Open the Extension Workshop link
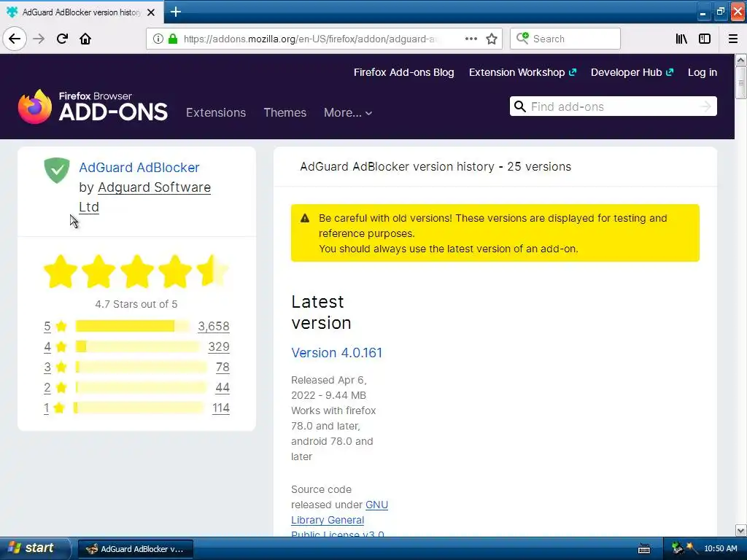Image resolution: width=747 pixels, height=560 pixels. [522, 72]
